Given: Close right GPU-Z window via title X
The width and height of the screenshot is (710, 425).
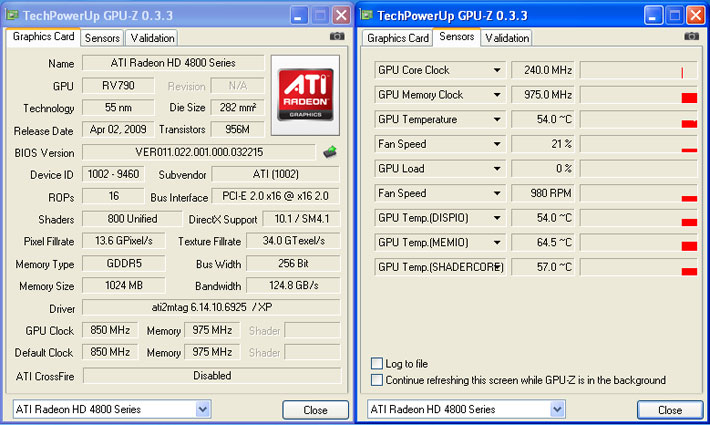Looking at the screenshot, I should (696, 15).
